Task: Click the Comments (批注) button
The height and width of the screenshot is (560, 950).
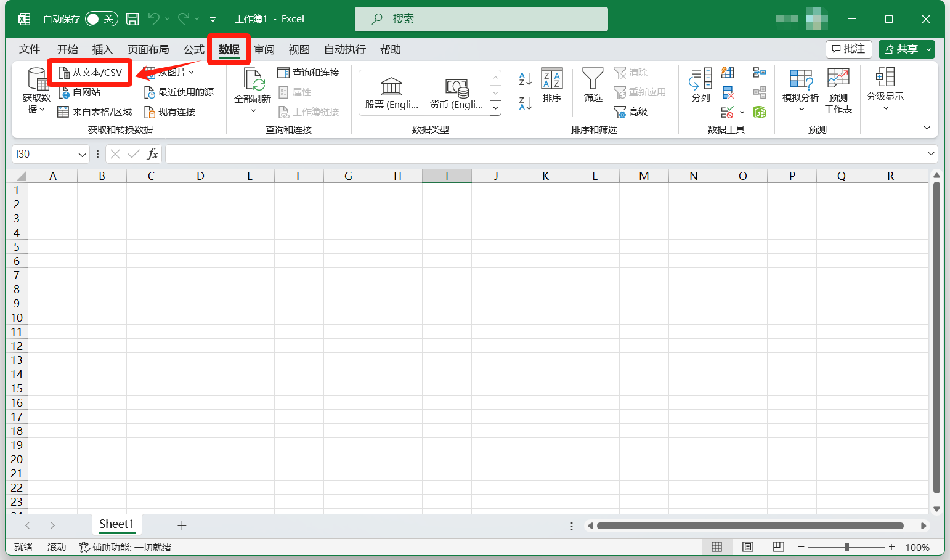Action: point(848,49)
